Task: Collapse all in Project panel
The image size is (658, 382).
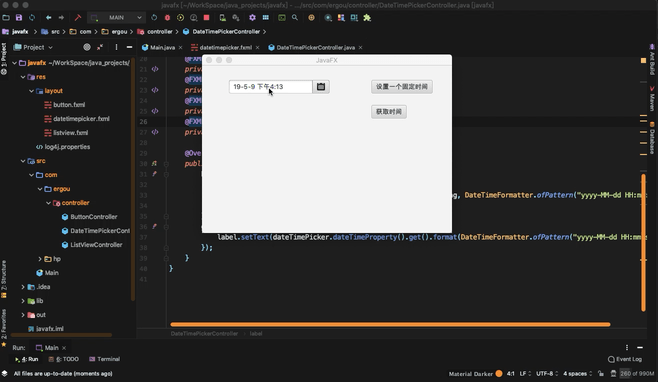Action: (100, 47)
